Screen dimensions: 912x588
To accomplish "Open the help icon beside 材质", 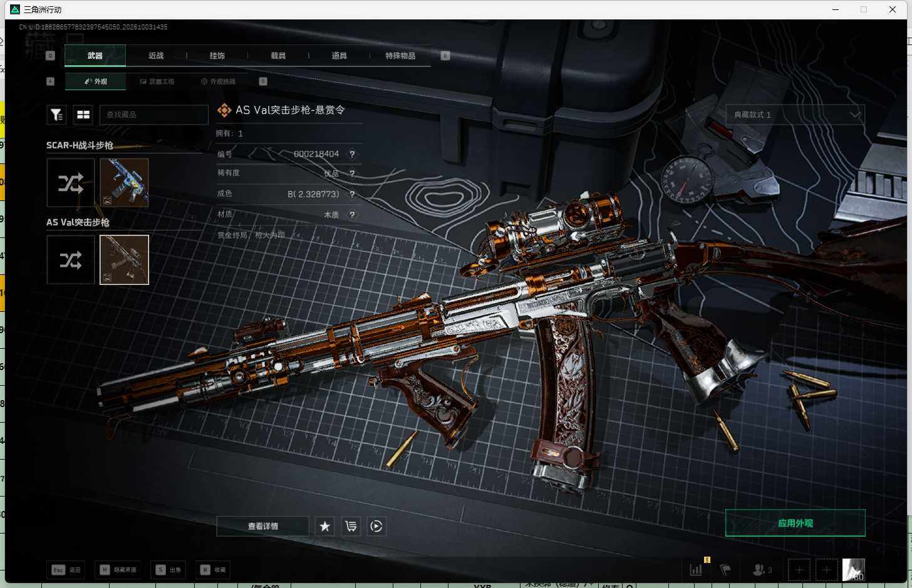I will click(x=352, y=215).
